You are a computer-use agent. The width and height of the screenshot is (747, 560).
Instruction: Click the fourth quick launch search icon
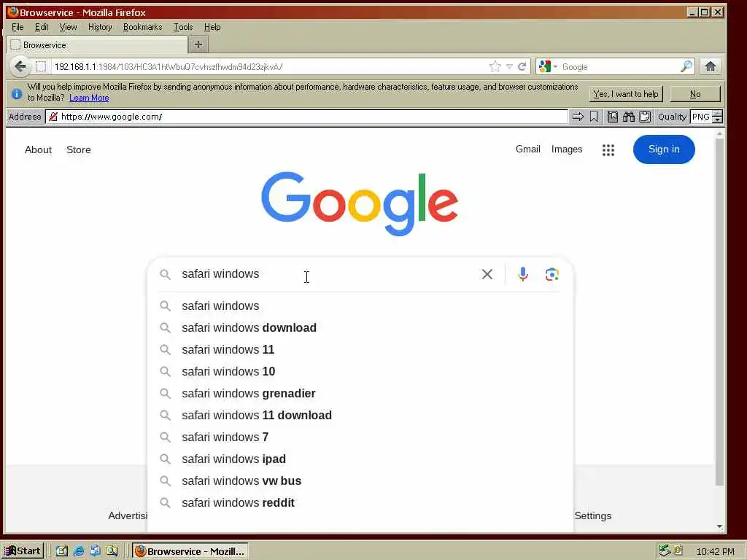(x=112, y=551)
